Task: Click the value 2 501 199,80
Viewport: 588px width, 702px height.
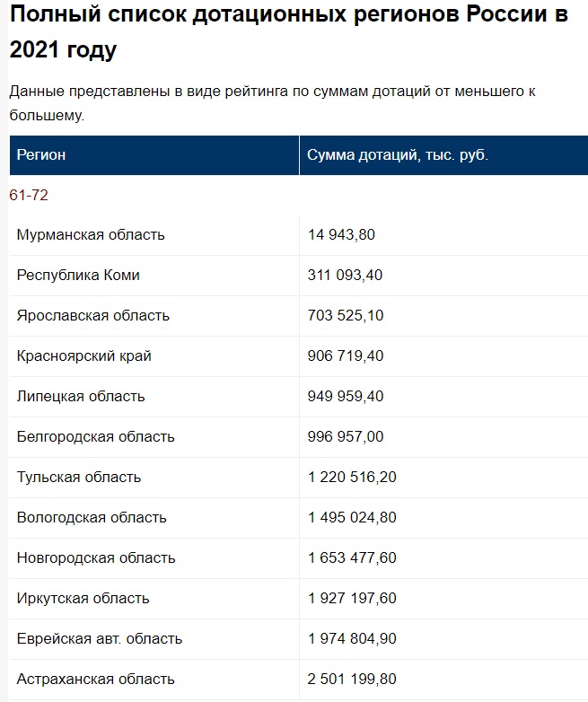Action: click(x=352, y=680)
